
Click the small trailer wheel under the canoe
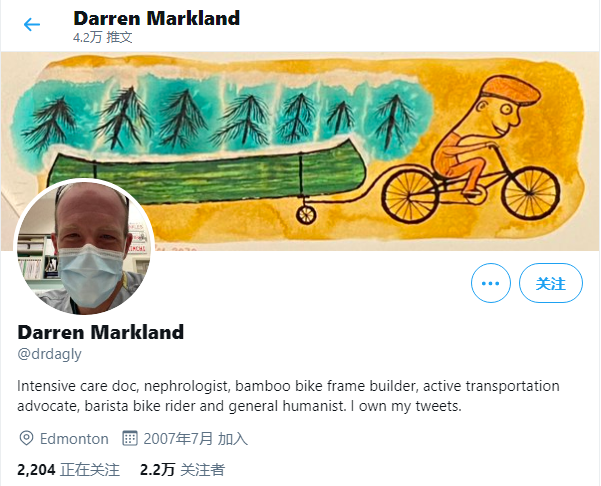306,215
